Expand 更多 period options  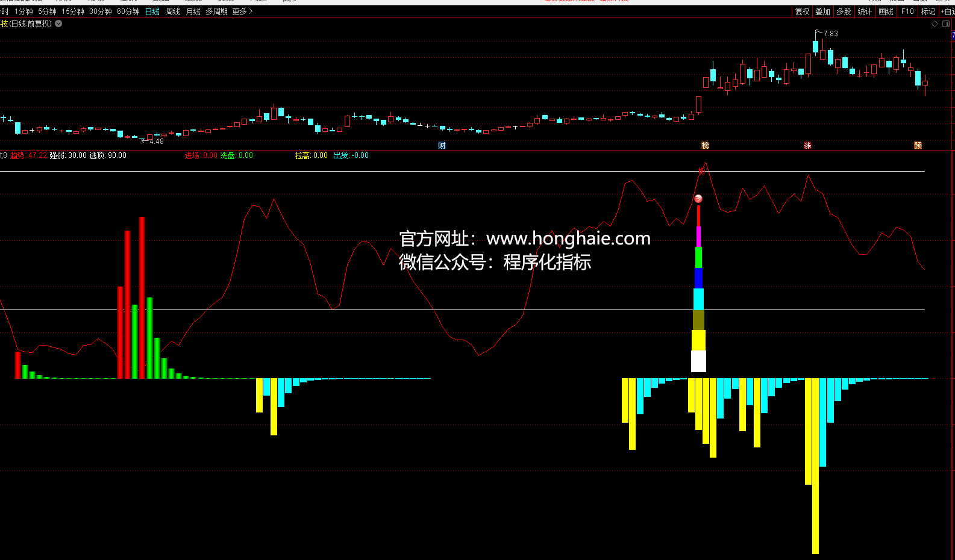pos(242,11)
